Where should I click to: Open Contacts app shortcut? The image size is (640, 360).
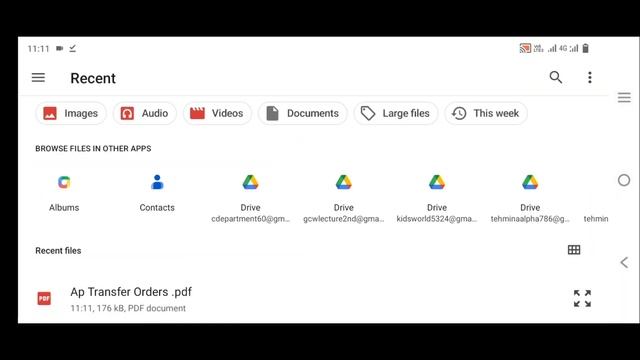pyautogui.click(x=157, y=193)
